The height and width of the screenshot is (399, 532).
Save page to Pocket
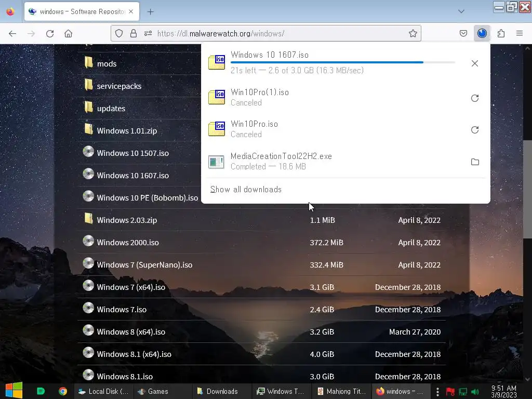pyautogui.click(x=463, y=33)
